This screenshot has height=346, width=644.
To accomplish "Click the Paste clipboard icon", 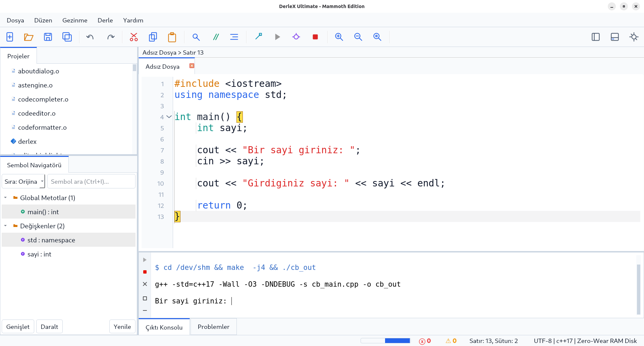I will (x=172, y=37).
